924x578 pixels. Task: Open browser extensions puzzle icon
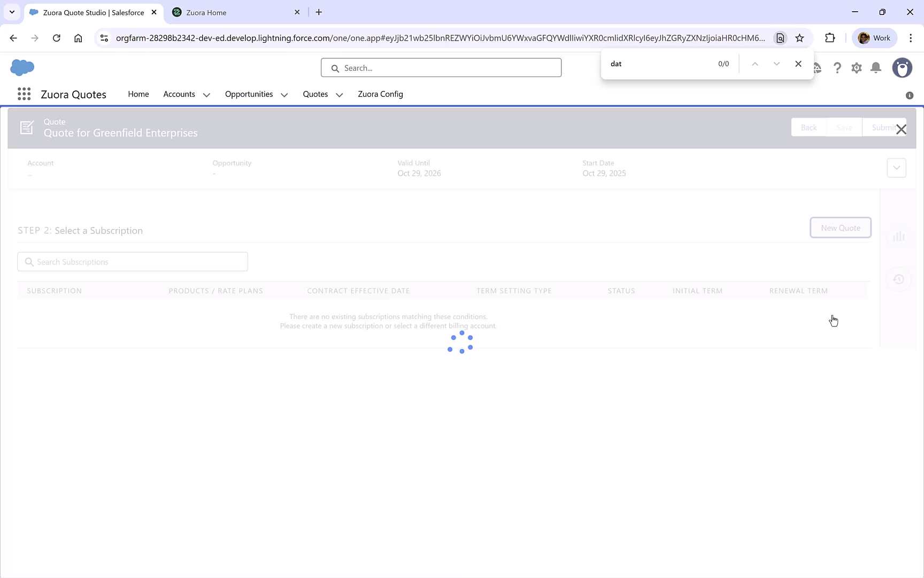click(x=830, y=37)
